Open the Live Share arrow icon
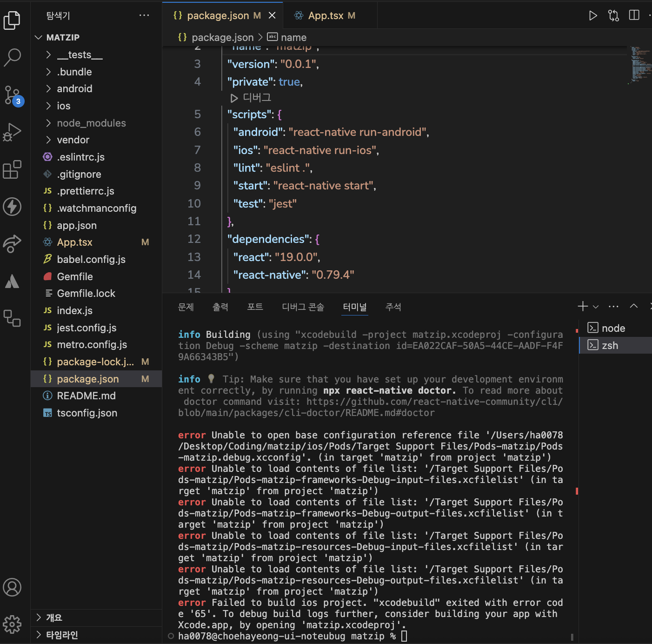 click(12, 243)
